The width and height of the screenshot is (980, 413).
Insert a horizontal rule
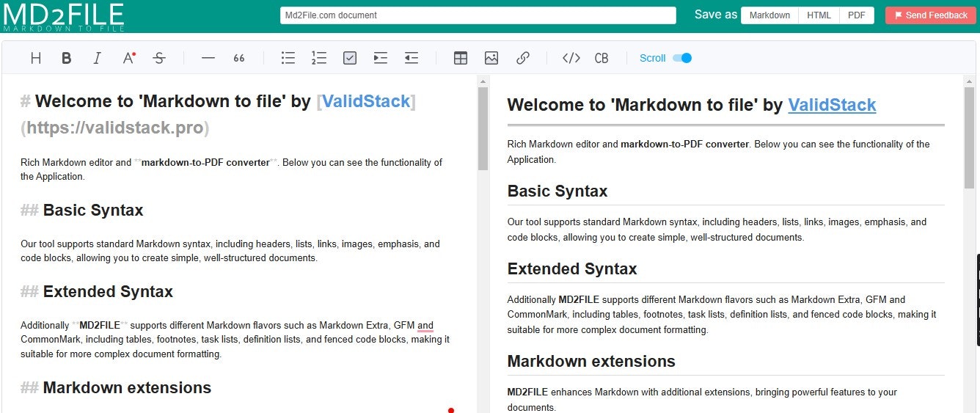click(x=208, y=58)
